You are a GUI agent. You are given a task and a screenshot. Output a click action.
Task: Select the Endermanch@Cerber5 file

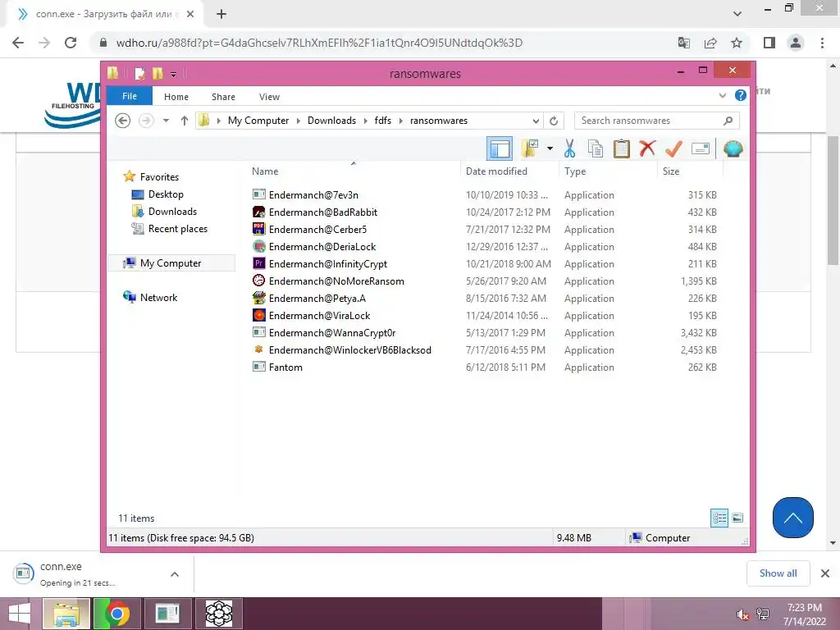coord(317,230)
